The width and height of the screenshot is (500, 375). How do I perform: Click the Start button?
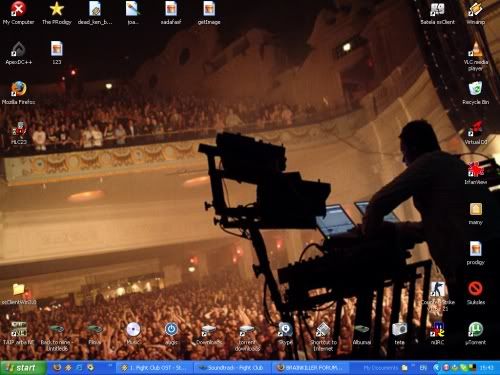tap(23, 368)
